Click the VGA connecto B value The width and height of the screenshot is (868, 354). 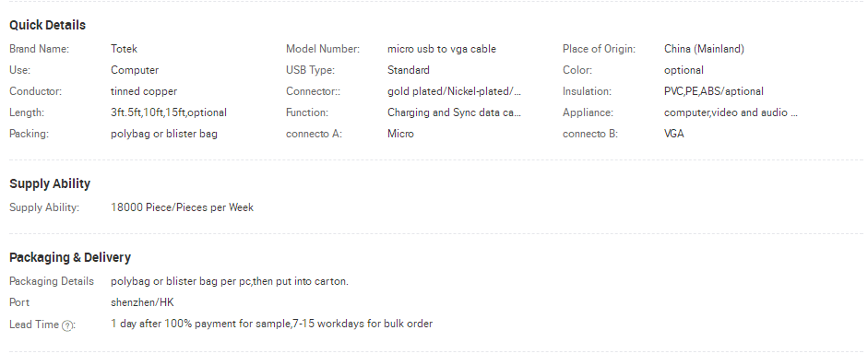[x=673, y=134]
